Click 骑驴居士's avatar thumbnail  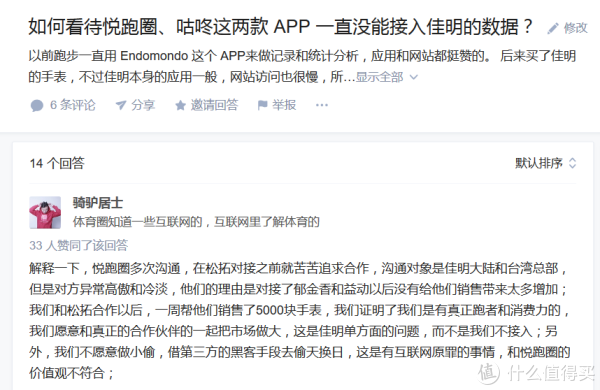point(45,212)
